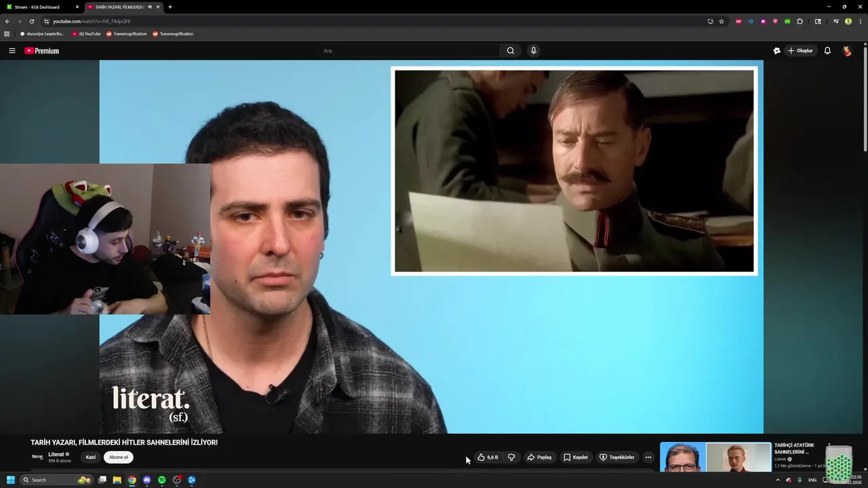This screenshot has height=488, width=868.
Task: Open the purple extension icon
Action: coord(763,21)
